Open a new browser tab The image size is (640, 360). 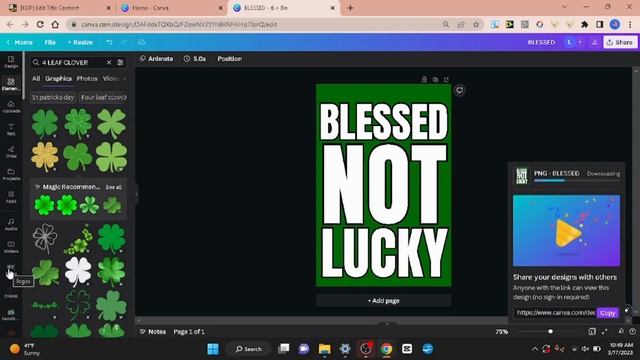point(350,8)
